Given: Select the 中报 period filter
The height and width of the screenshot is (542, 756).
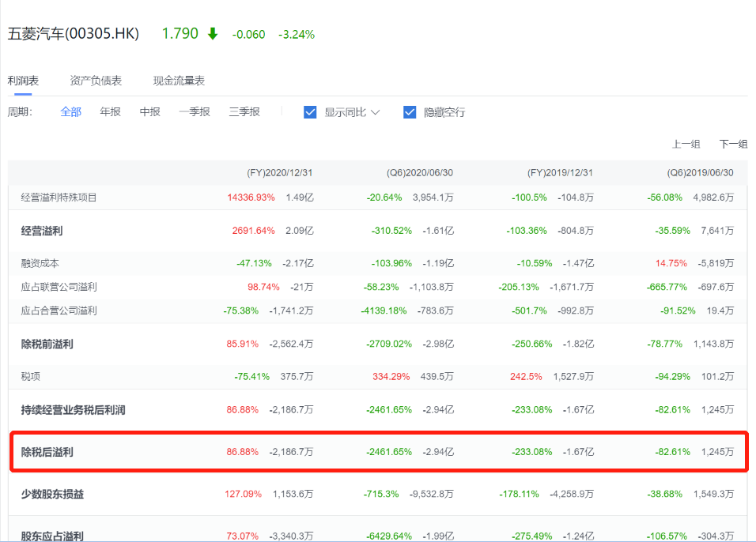Looking at the screenshot, I should (x=150, y=111).
